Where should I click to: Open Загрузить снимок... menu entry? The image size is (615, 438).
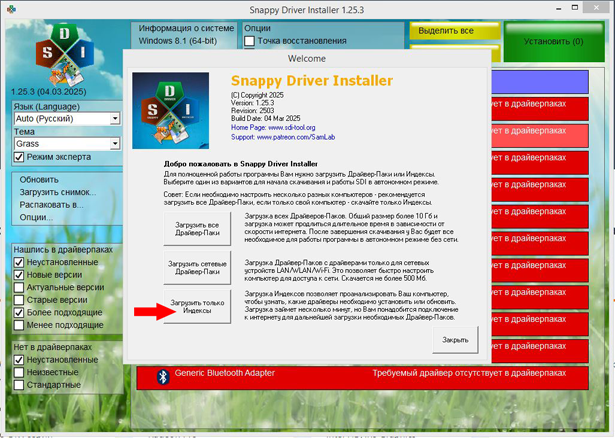(x=55, y=192)
